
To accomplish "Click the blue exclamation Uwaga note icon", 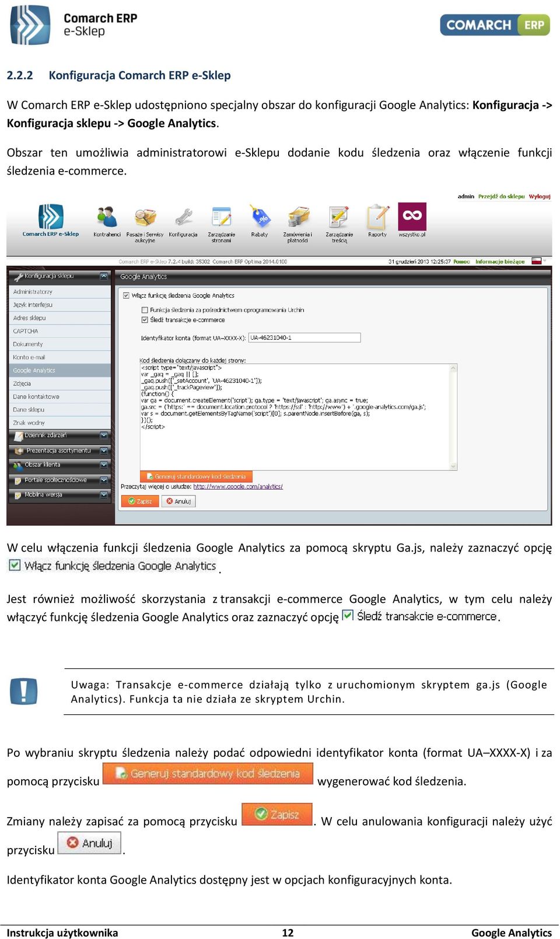I will pos(23,692).
